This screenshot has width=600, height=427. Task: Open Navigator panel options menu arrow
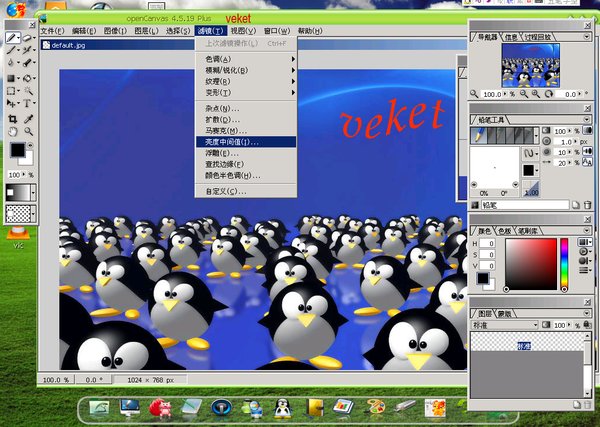pyautogui.click(x=587, y=37)
